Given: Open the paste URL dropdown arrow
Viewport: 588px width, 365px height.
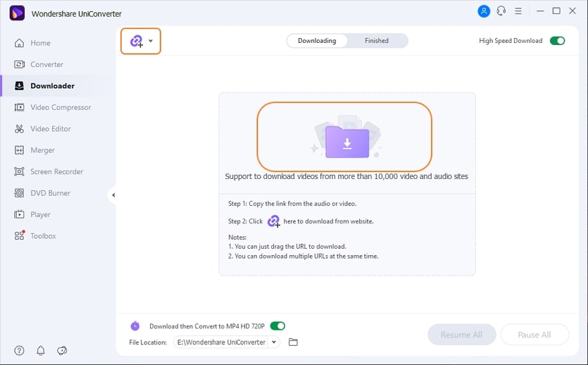Looking at the screenshot, I should 150,41.
